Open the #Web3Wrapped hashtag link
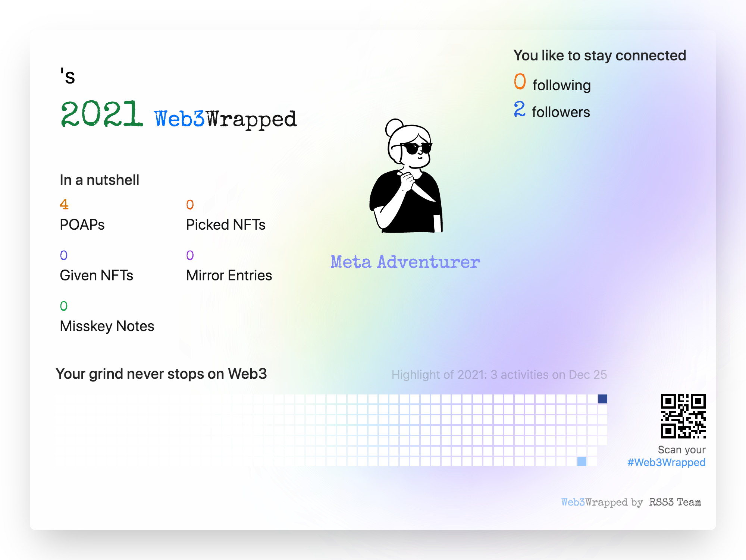 pyautogui.click(x=666, y=462)
